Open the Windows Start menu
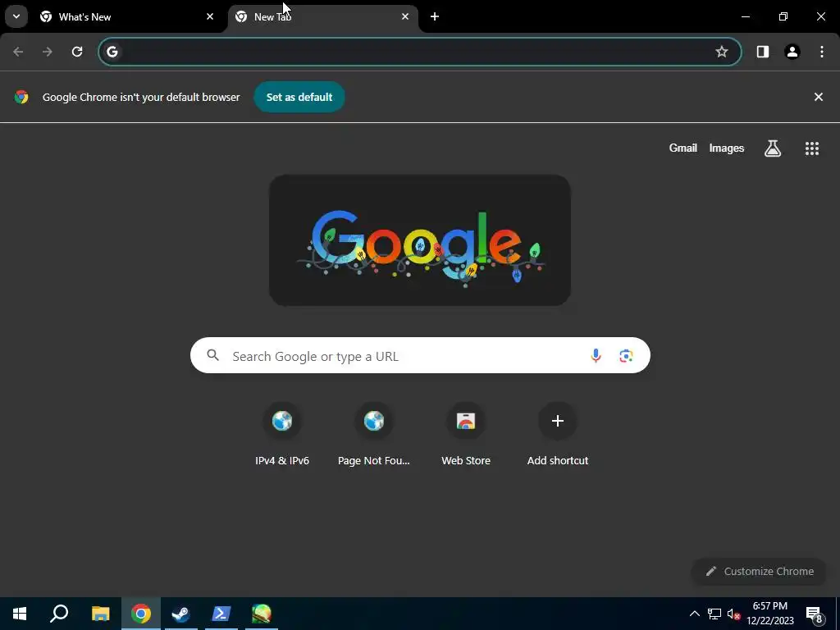Image resolution: width=840 pixels, height=630 pixels. 20,614
